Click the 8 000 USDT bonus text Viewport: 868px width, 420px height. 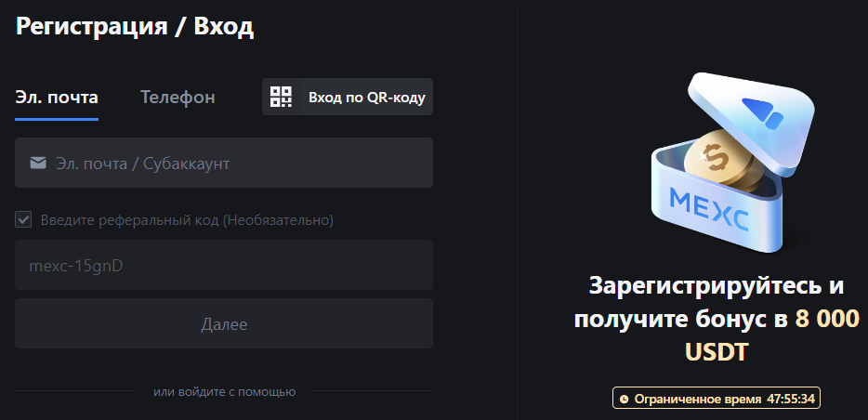click(771, 335)
